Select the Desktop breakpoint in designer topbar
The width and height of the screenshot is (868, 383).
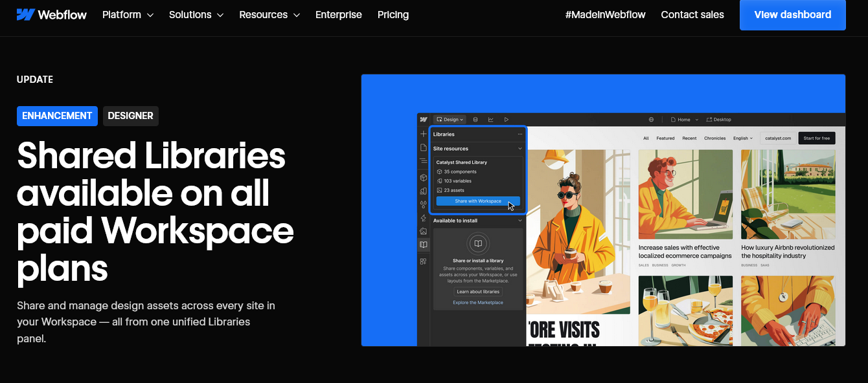(719, 120)
